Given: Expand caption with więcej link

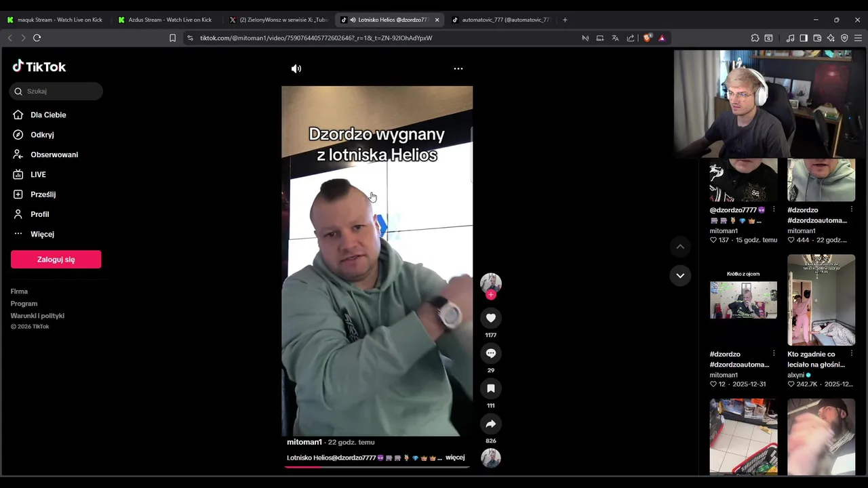Looking at the screenshot, I should tap(455, 457).
